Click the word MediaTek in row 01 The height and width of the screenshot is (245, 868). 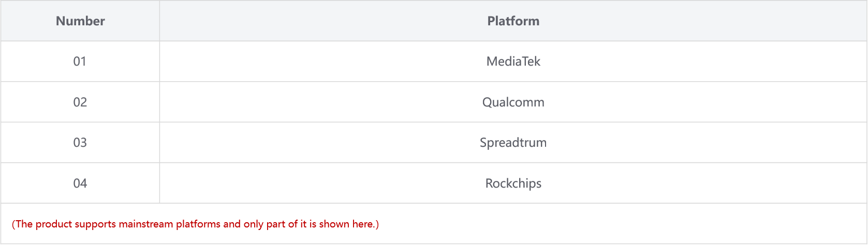click(x=513, y=62)
